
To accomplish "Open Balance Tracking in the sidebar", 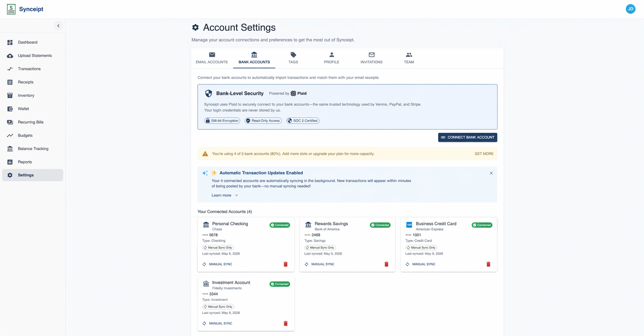I will [33, 148].
